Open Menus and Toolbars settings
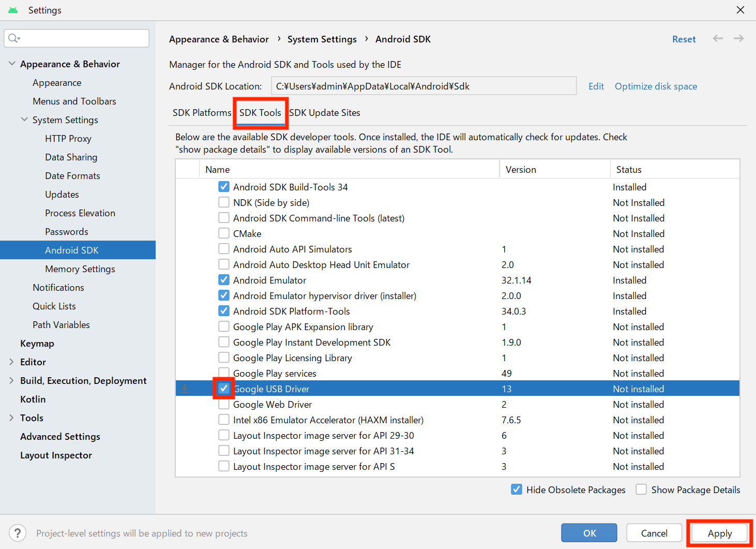 (x=74, y=101)
